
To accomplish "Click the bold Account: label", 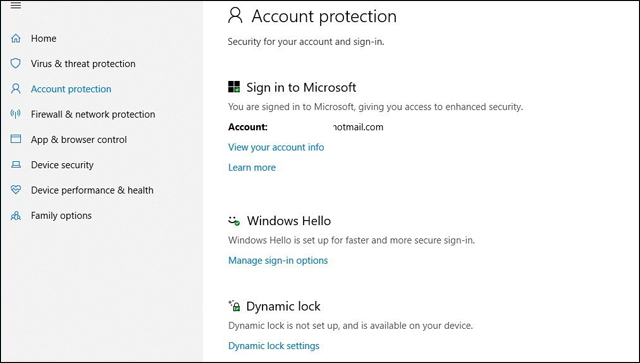I will click(248, 127).
